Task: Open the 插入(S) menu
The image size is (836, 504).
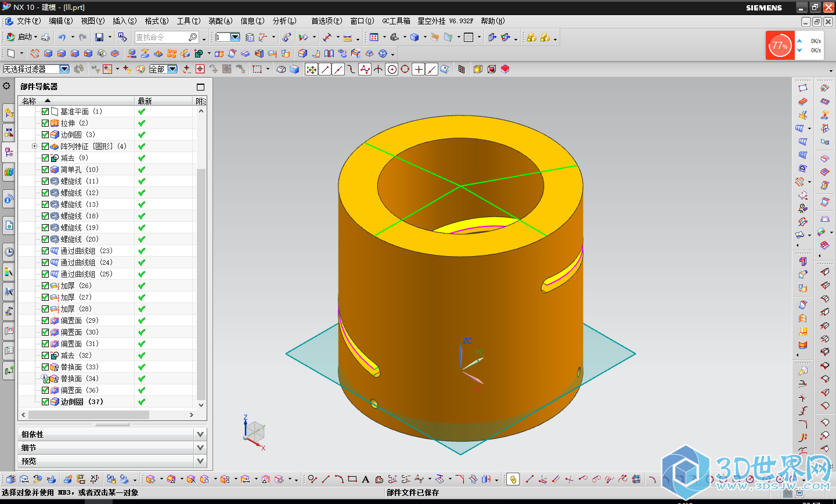Action: (124, 21)
